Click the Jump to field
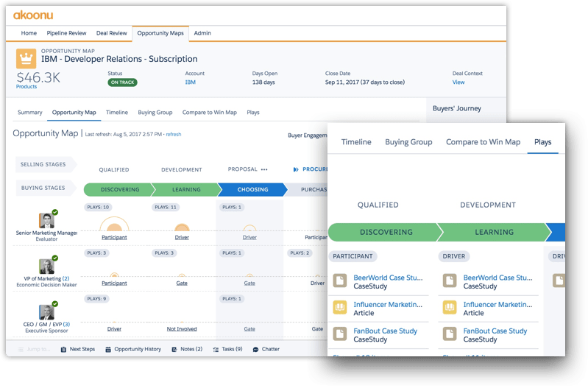The height and width of the screenshot is (388, 588). [x=34, y=350]
